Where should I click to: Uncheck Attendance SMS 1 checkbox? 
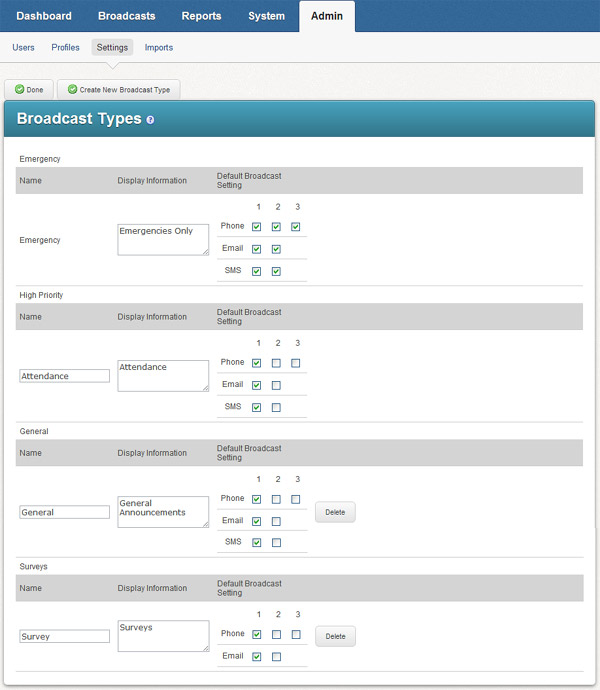256,407
